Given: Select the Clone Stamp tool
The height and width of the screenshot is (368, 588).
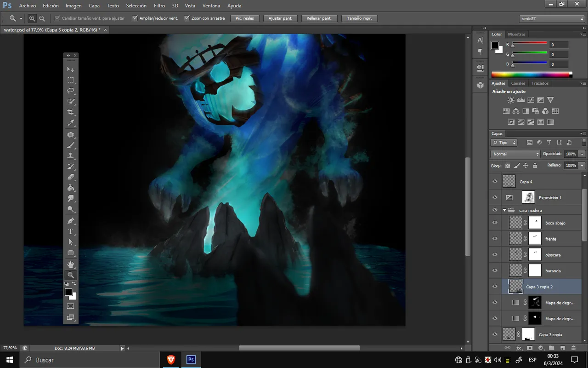Looking at the screenshot, I should [x=71, y=156].
